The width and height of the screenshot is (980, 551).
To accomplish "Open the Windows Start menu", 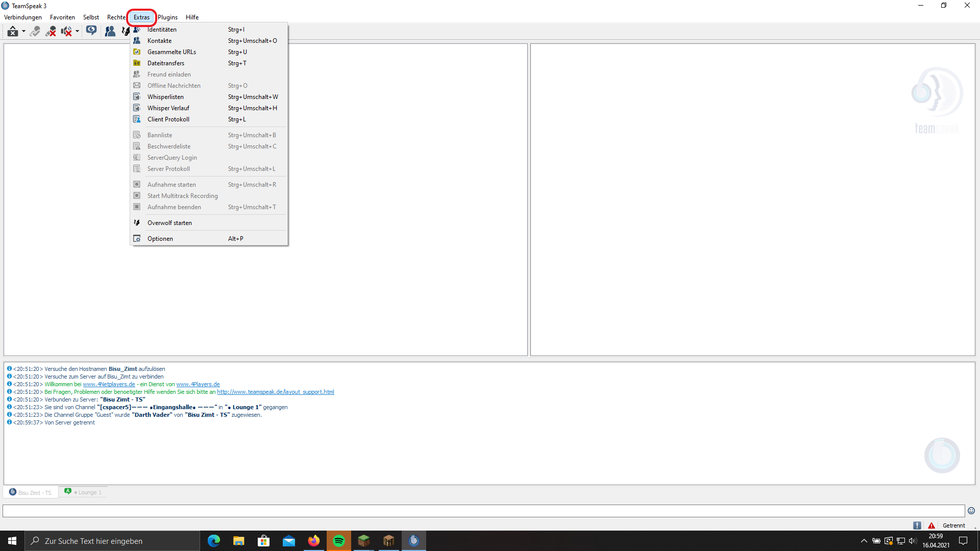I will pyautogui.click(x=12, y=541).
